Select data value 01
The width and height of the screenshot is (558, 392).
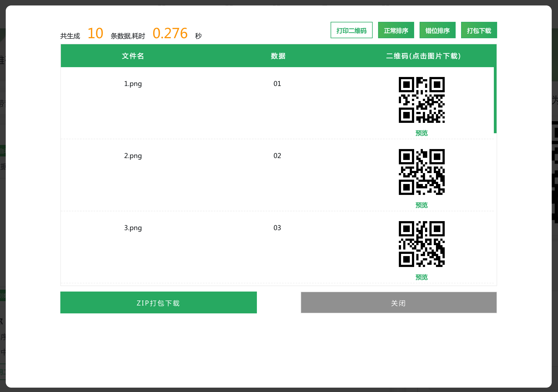(x=277, y=84)
